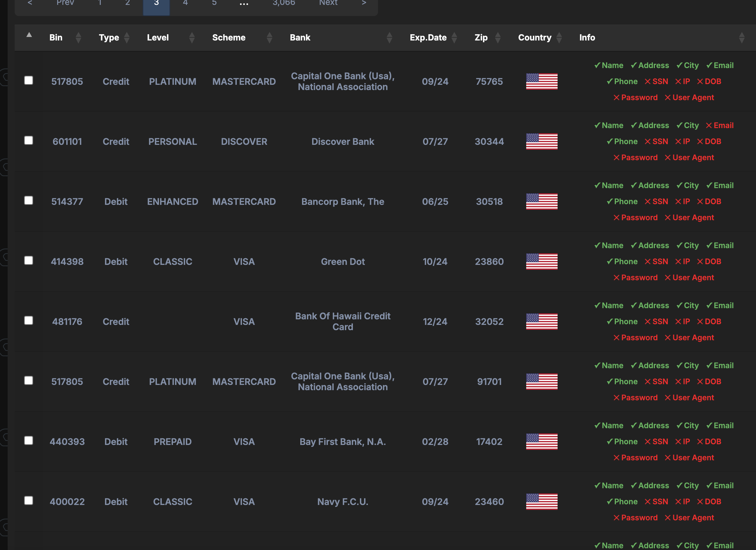756x550 pixels.
Task: Click zip code 23860
Action: click(489, 262)
